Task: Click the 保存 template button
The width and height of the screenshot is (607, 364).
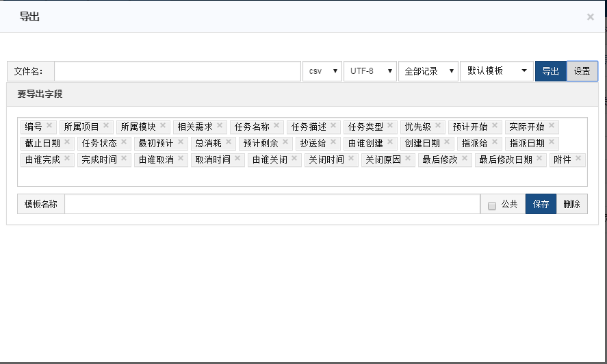Action: (541, 204)
